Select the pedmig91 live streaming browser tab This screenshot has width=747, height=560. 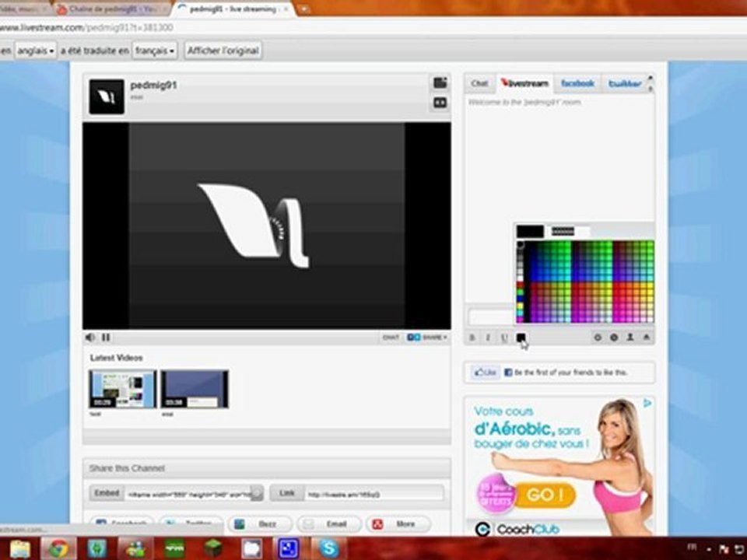[x=233, y=9]
